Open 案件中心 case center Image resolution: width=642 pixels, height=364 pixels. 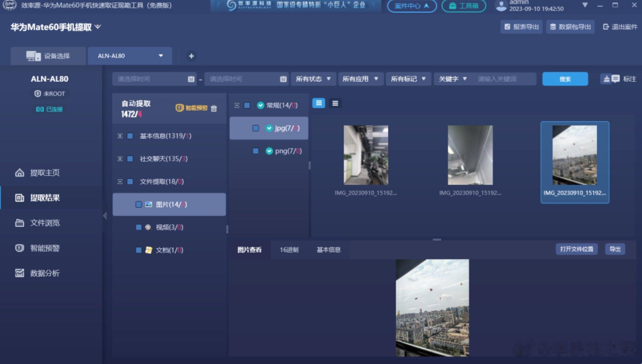(x=412, y=6)
